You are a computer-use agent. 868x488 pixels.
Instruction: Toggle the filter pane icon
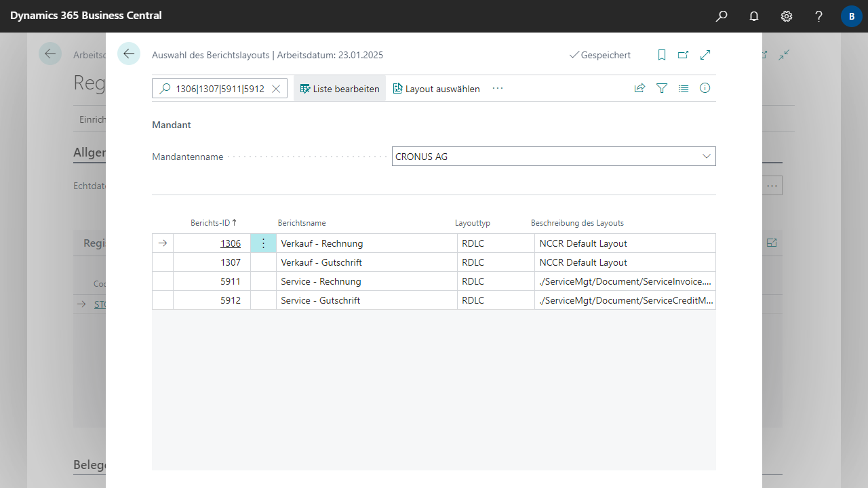point(662,88)
